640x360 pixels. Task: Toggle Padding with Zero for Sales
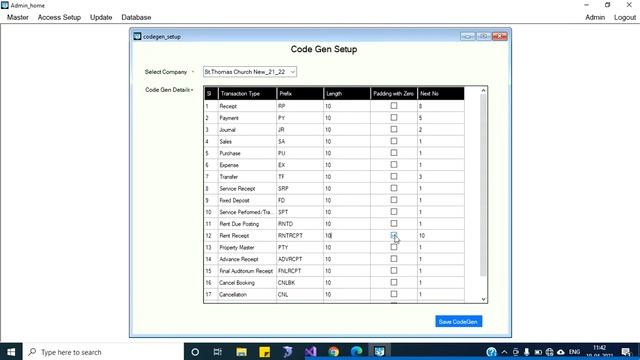tap(394, 141)
